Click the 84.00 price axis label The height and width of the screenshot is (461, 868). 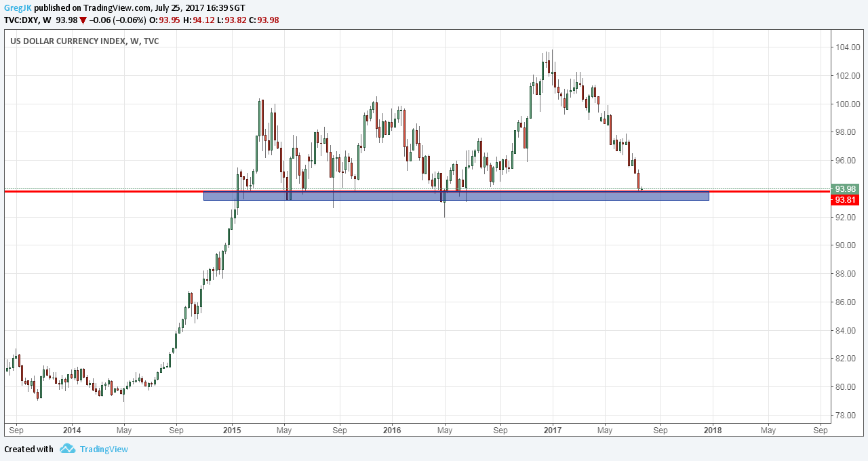pos(845,331)
